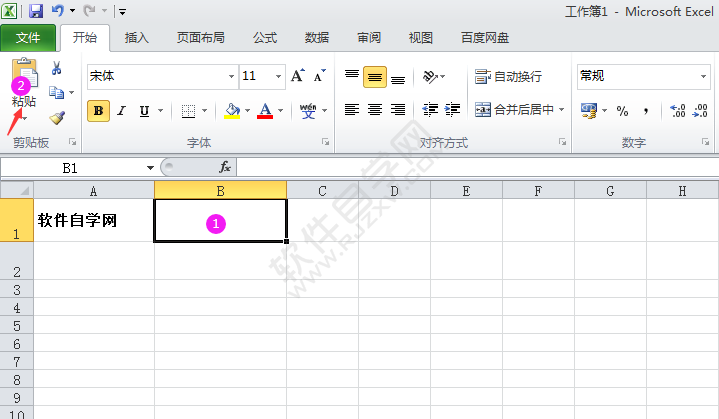Expand the borders dropdown arrow
Image resolution: width=719 pixels, height=419 pixels.
coord(205,110)
